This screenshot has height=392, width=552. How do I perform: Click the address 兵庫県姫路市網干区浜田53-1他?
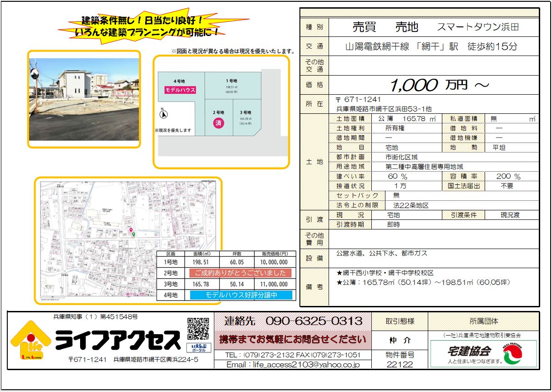[384, 109]
